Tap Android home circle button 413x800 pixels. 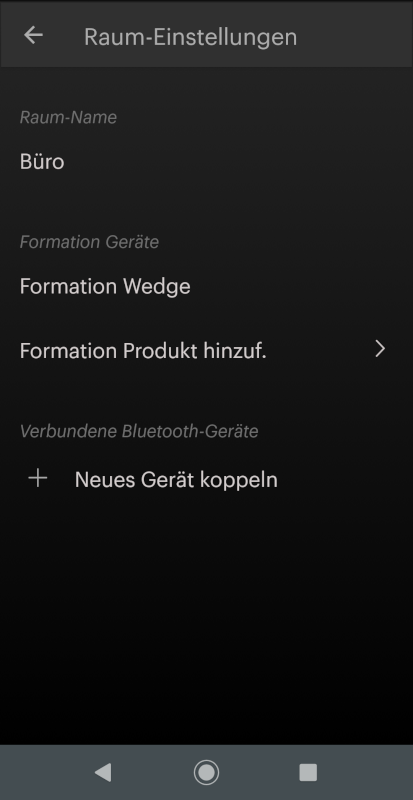(x=206, y=772)
